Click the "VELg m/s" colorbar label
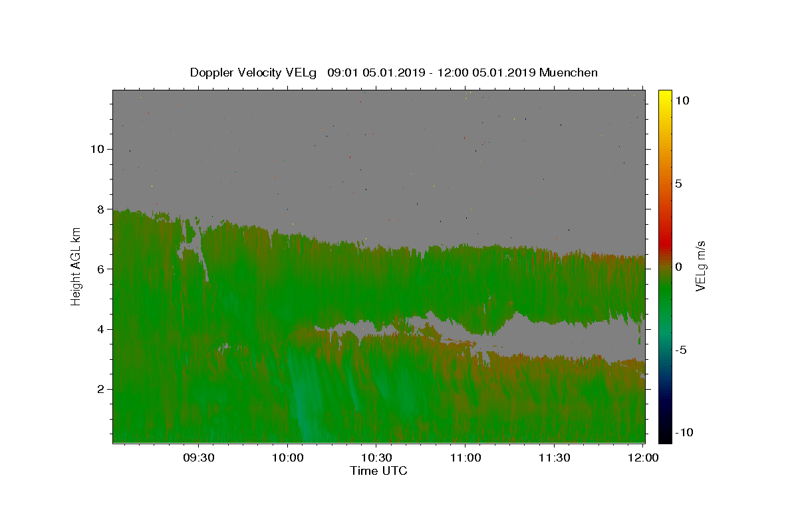The width and height of the screenshot is (798, 532). [x=700, y=266]
